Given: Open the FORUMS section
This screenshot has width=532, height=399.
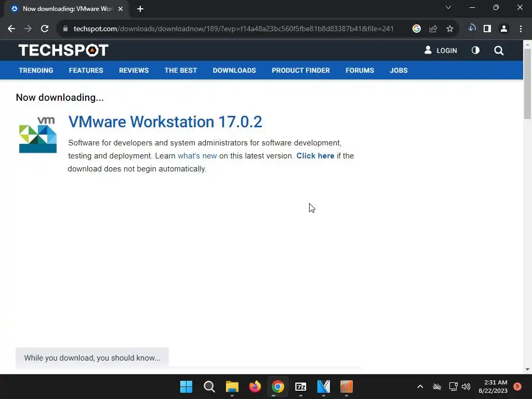Looking at the screenshot, I should 360,70.
